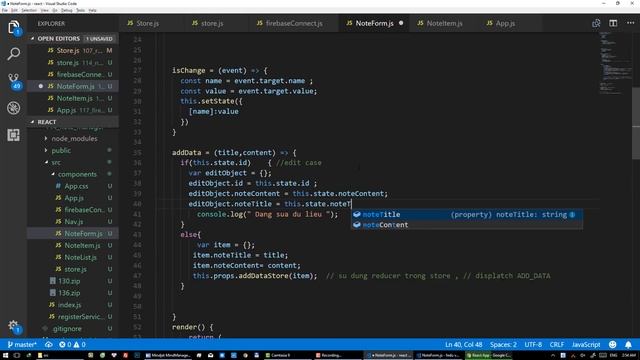Change the JavaScript language mode
This screenshot has height=360, width=640.
(x=586, y=344)
